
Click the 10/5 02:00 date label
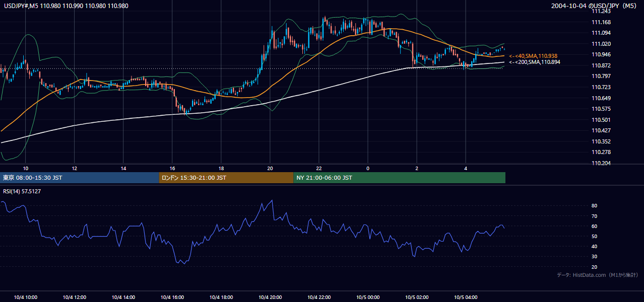pyautogui.click(x=417, y=297)
